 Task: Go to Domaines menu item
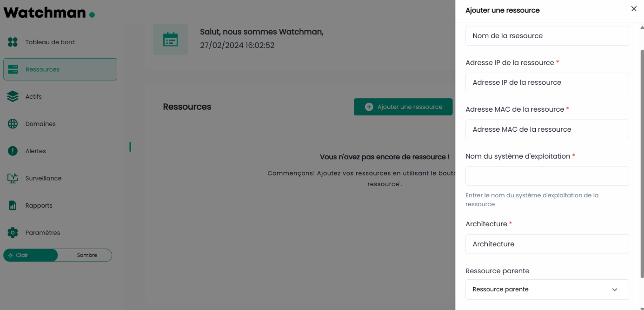60,124
